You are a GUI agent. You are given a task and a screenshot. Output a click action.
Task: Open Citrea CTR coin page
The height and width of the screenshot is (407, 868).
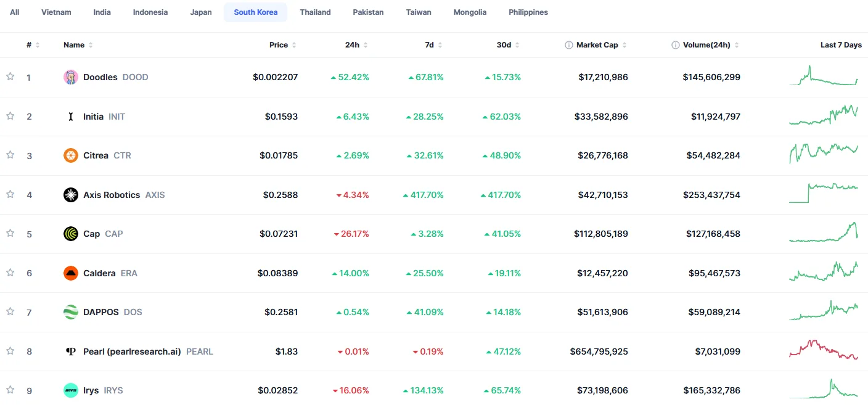point(107,155)
